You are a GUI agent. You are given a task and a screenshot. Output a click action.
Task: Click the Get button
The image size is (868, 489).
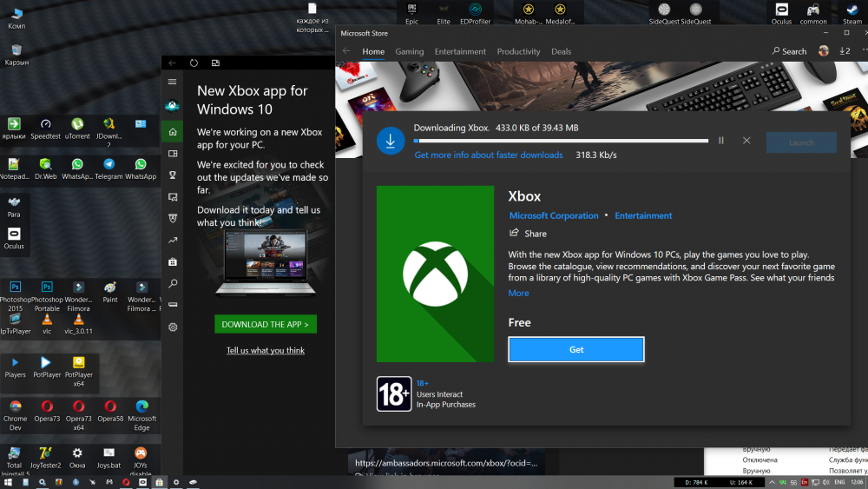tap(576, 349)
